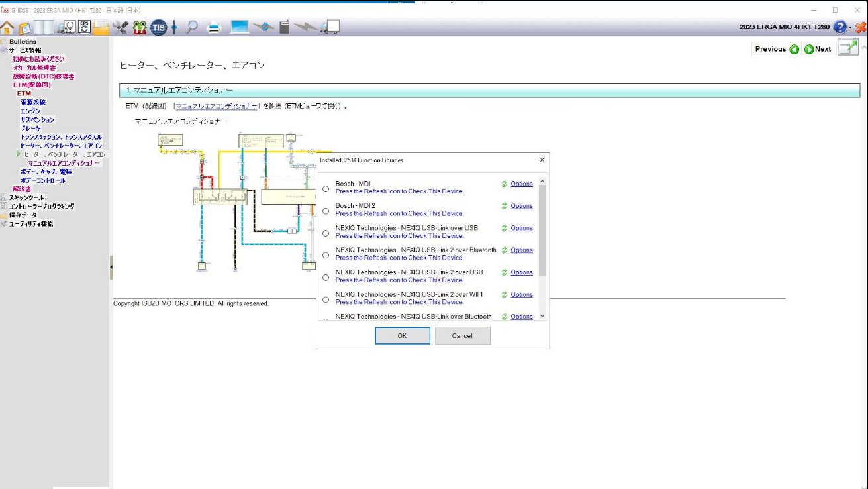This screenshot has width=868, height=489.
Task: Refresh the Bosch - MDI device status
Action: [x=505, y=184]
